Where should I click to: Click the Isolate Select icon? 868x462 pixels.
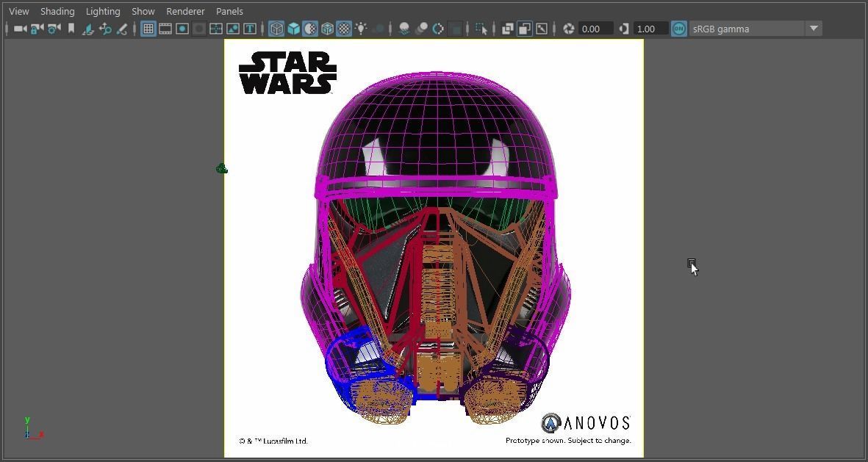(x=481, y=29)
